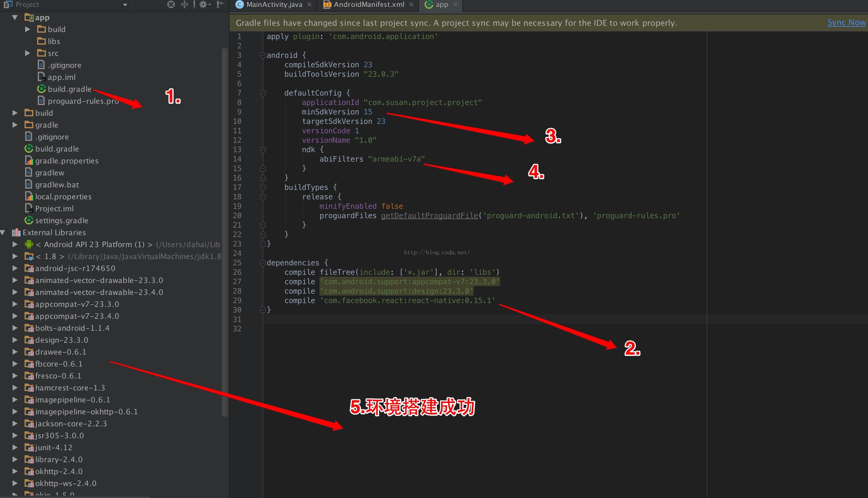Fold the dependencies block gutter marker
Viewport: 868px width, 498px height.
point(263,263)
